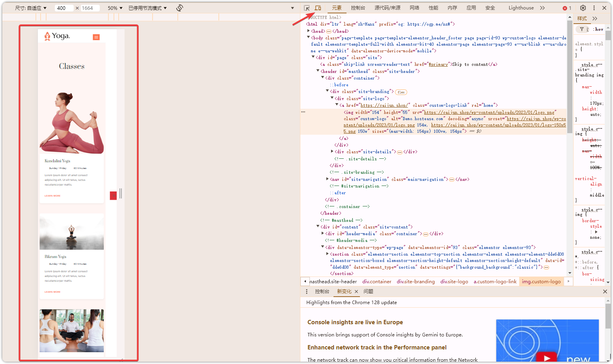
Task: Select masthead.site-header breadcrumb
Action: 333,282
